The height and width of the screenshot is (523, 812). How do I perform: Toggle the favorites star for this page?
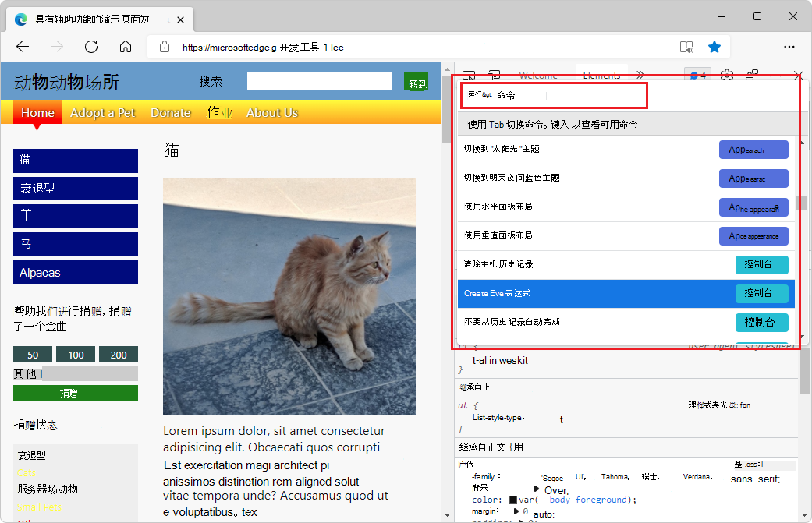click(x=714, y=47)
